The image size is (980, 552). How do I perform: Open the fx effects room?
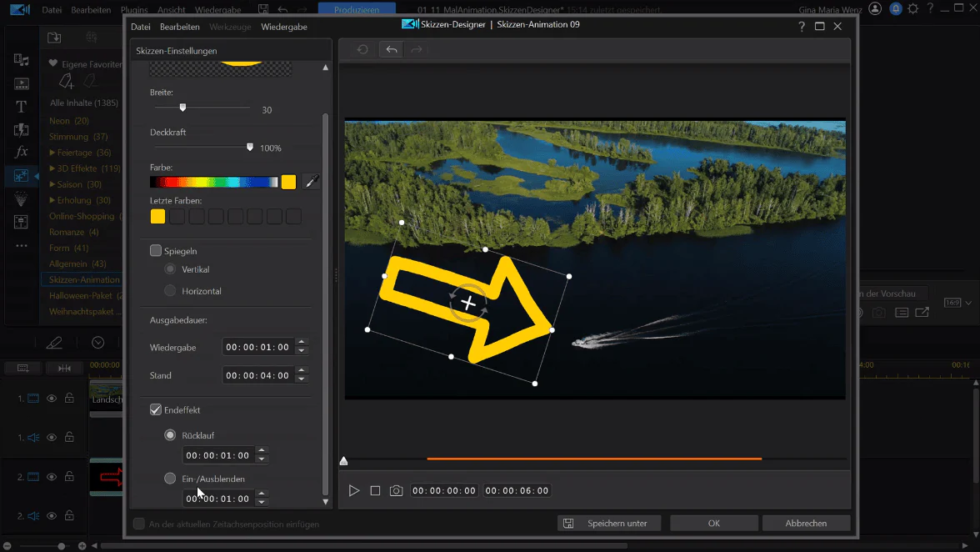pyautogui.click(x=21, y=152)
